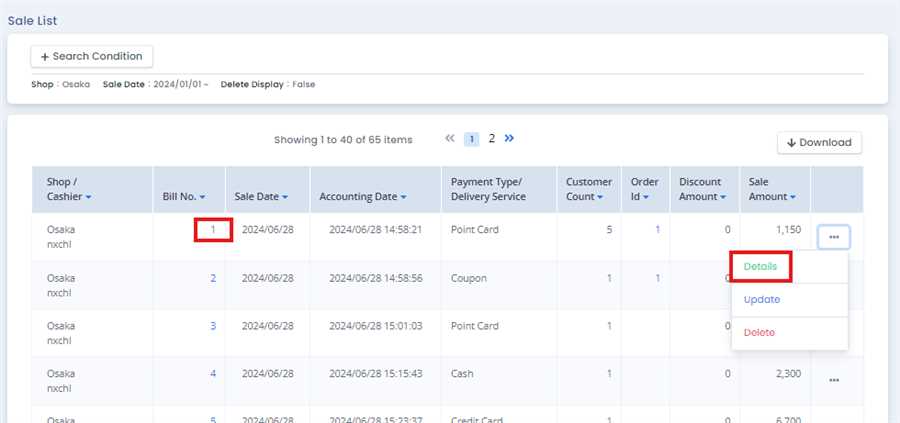Open the three-dot menu for bill 4
Screen dimensions: 900x423
pyautogui.click(x=833, y=380)
